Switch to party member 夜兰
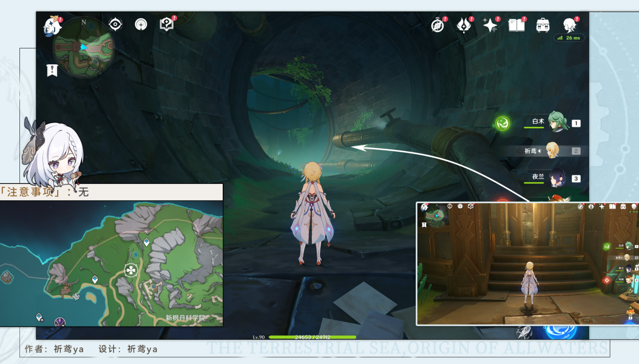Screen dimensions: 639x364 (x=556, y=178)
